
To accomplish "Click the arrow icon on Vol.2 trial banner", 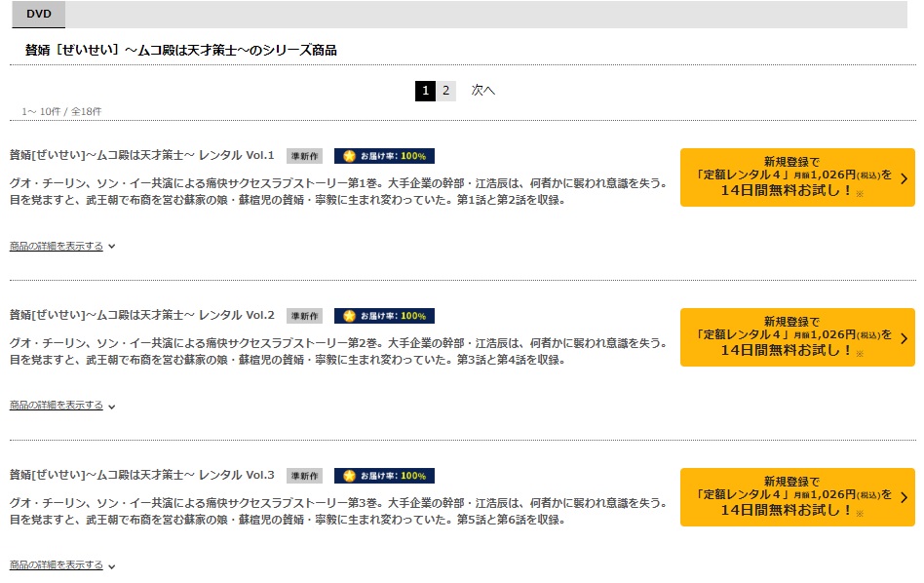I will tap(904, 338).
